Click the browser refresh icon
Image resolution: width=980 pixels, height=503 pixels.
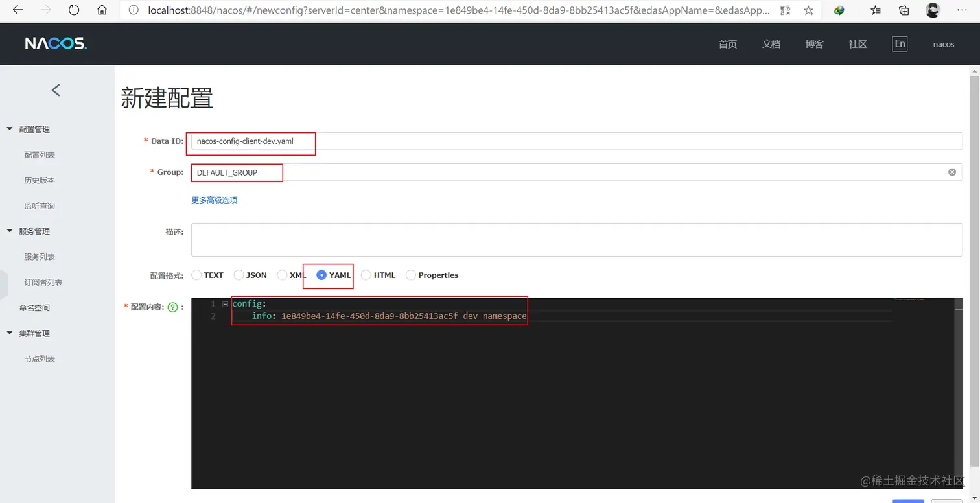click(74, 10)
